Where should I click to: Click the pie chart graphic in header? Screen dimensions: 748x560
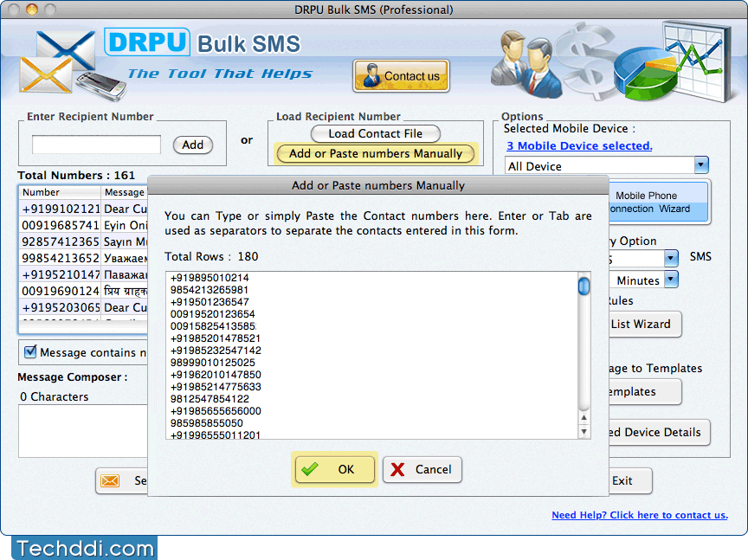tap(646, 74)
